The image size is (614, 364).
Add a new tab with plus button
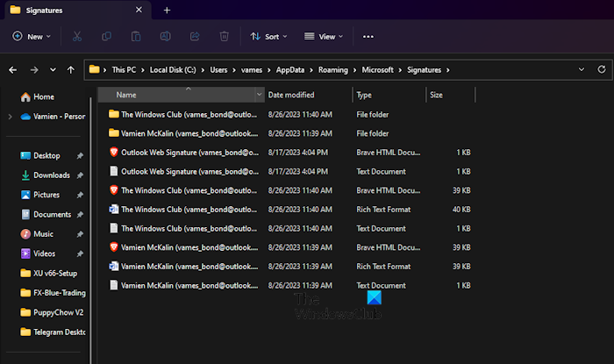pyautogui.click(x=167, y=10)
